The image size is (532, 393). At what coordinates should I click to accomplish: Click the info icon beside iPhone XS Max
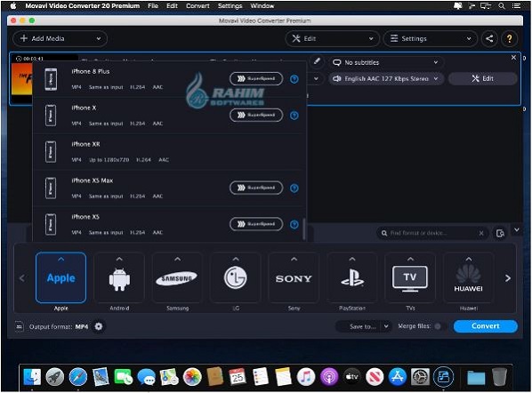point(294,188)
